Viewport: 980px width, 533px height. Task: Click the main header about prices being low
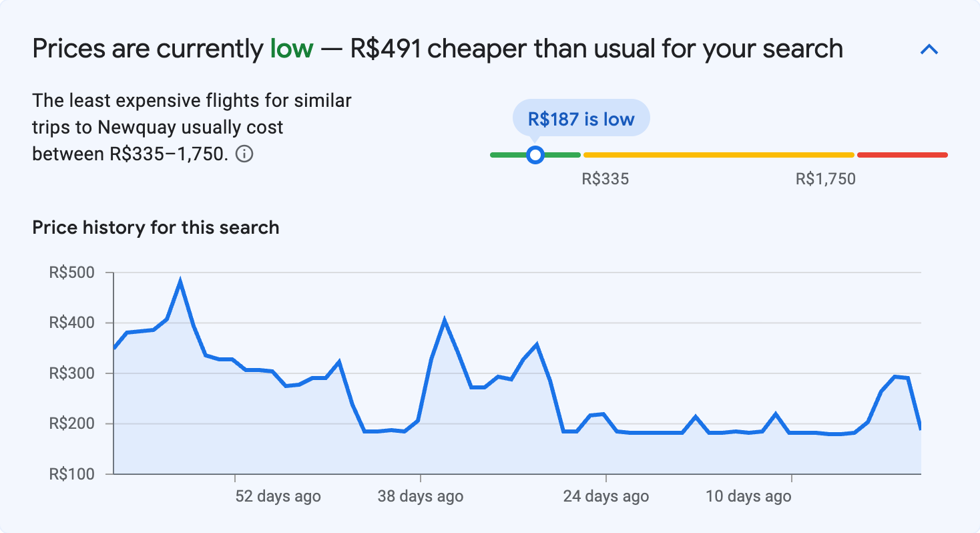click(x=437, y=48)
